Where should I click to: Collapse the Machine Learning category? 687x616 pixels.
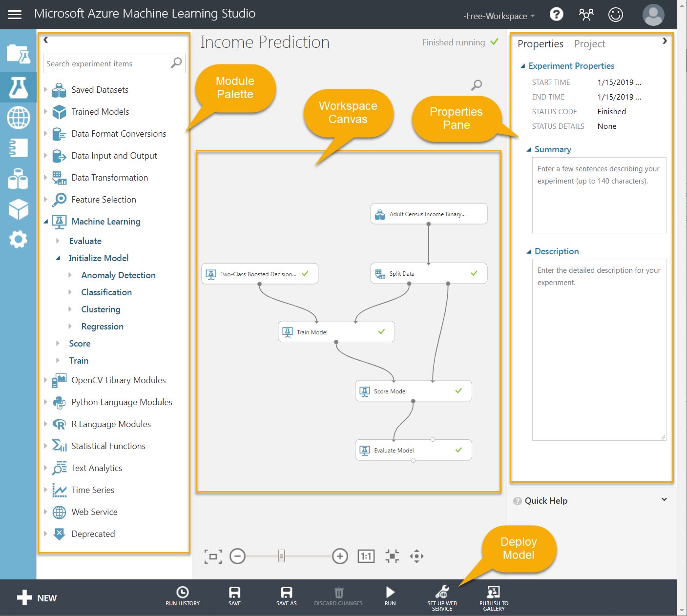[x=46, y=222]
